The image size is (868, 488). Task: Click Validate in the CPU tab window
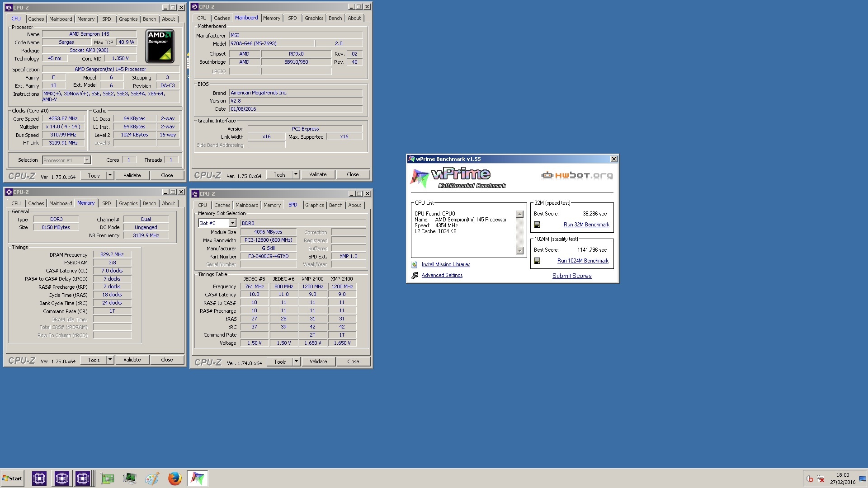(x=132, y=175)
